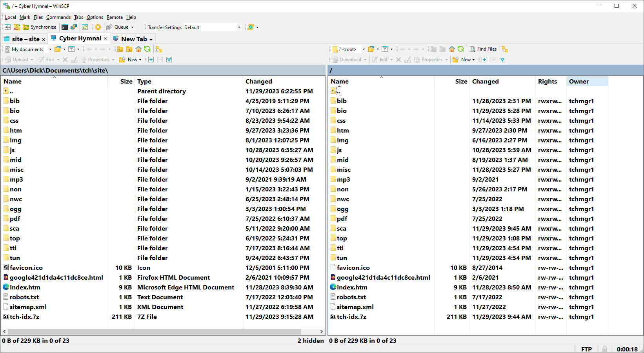Open the My documents drive dropdown
This screenshot has width=644, height=353.
click(x=50, y=49)
